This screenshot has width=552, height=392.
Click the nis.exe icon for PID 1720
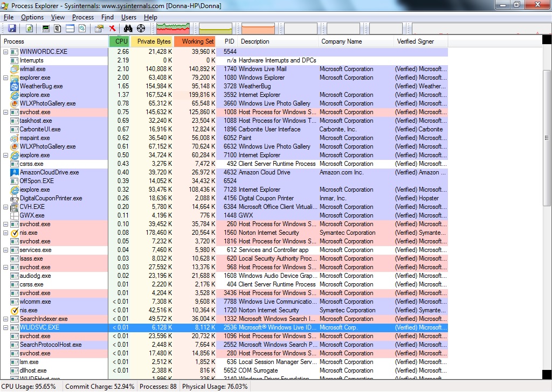click(15, 311)
